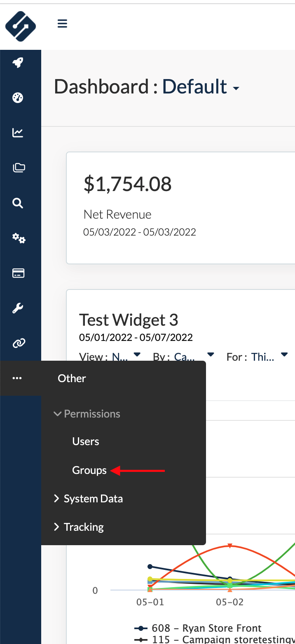
Task: Open the magnifier search icon
Action: coord(18,203)
